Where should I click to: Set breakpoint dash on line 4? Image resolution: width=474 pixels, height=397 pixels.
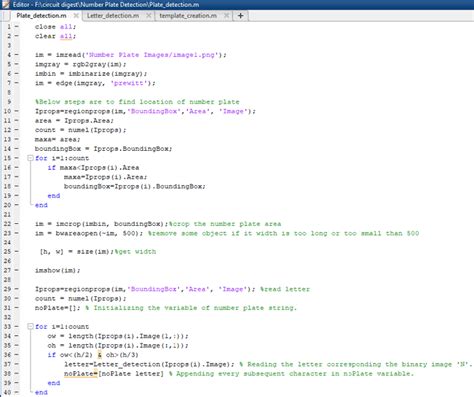coord(17,55)
